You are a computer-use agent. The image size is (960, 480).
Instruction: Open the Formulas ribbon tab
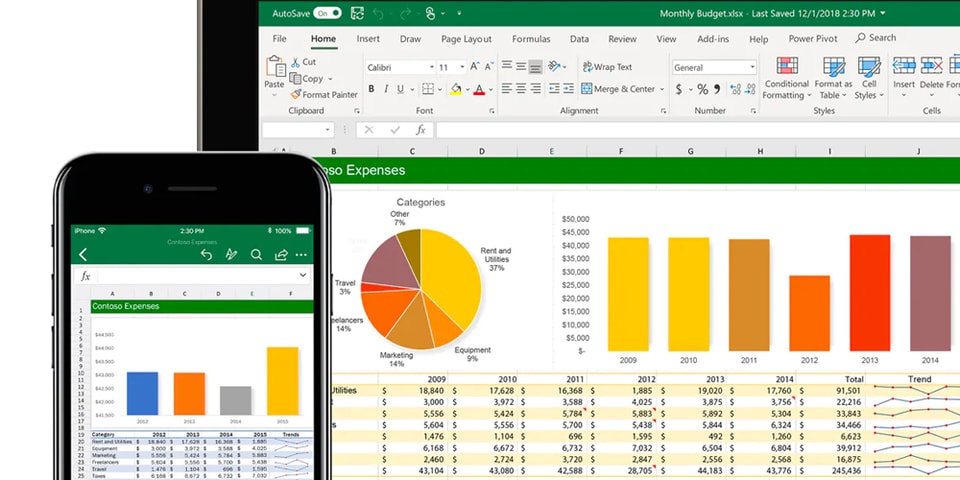[x=531, y=39]
